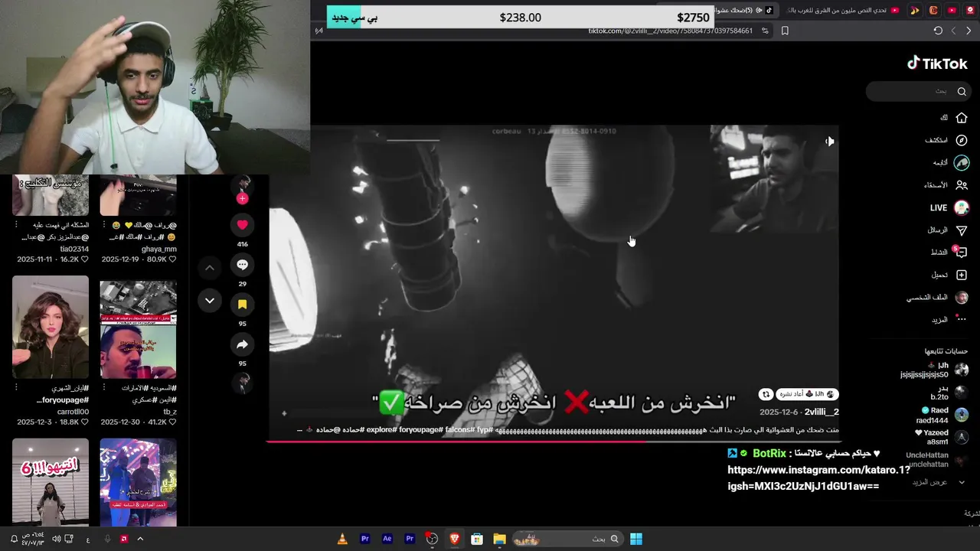Image resolution: width=980 pixels, height=551 pixels.
Task: Show hidden system tray icons chevron
Action: [x=140, y=539]
